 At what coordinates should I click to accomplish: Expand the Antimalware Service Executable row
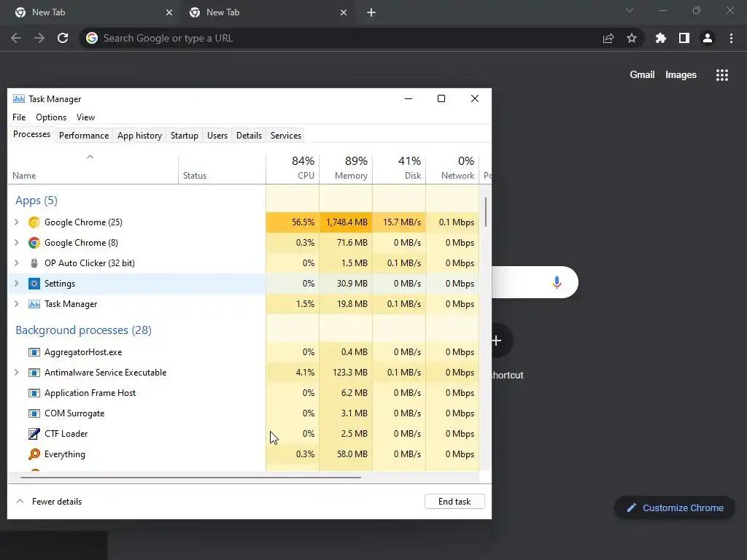[x=16, y=373]
